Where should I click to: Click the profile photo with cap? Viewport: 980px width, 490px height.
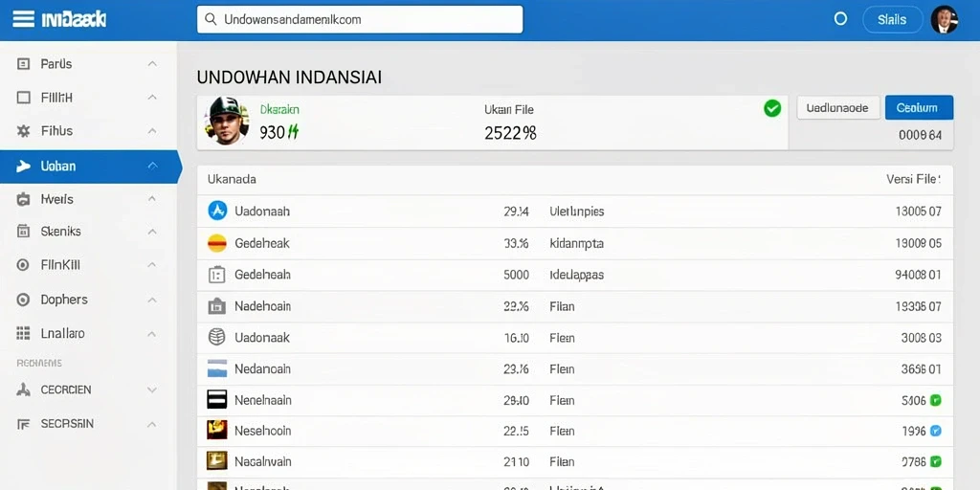tap(226, 122)
